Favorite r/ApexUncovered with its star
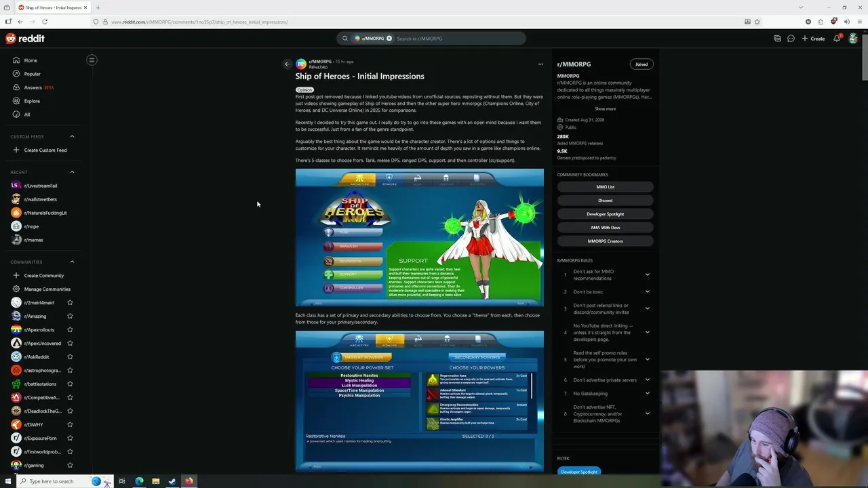The height and width of the screenshot is (488, 868). coord(70,343)
